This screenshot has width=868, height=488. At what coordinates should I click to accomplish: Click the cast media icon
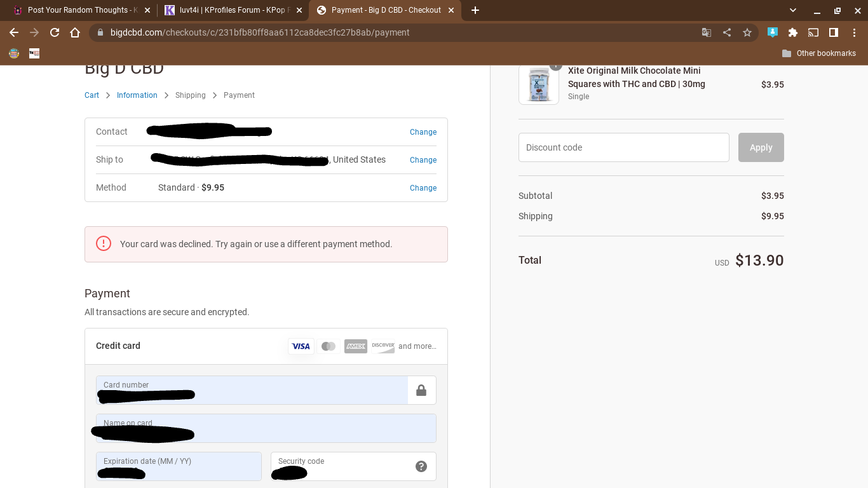click(x=813, y=32)
